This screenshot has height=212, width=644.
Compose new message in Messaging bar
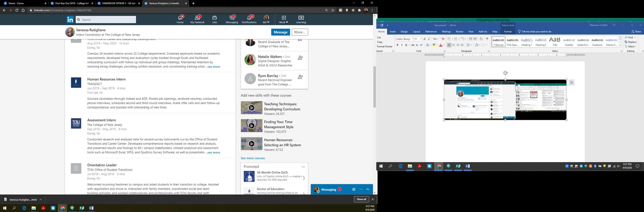354,189
